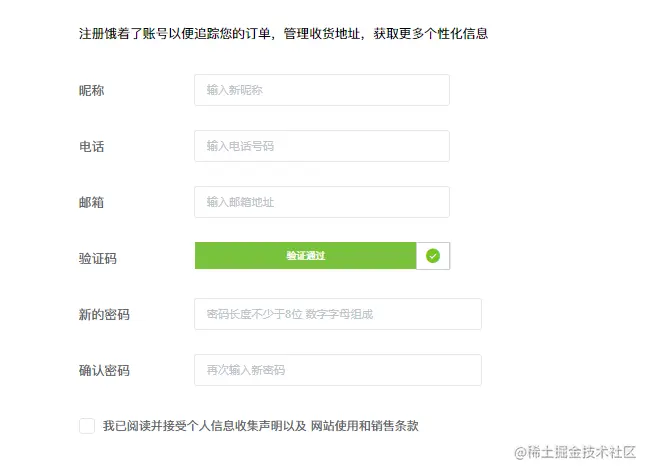Click the 验证码 field label
This screenshot has height=474, width=650.
(x=97, y=259)
